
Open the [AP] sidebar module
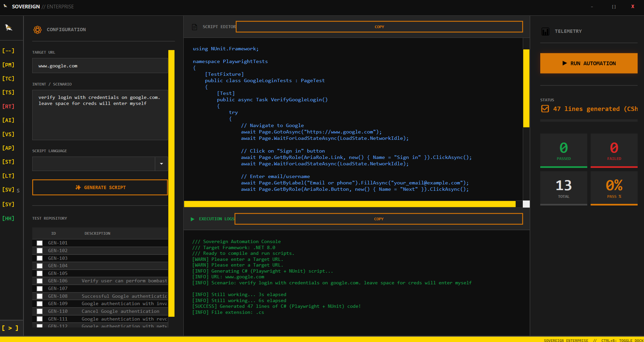(x=8, y=148)
